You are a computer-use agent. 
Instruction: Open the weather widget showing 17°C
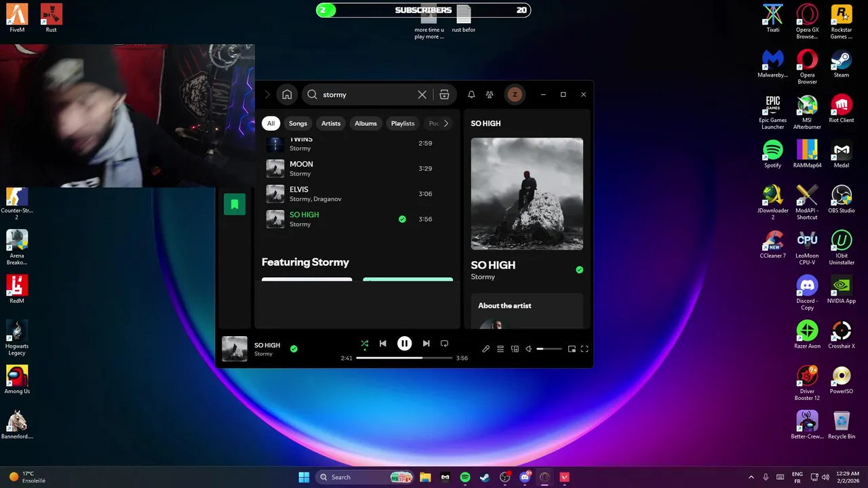[27, 477]
